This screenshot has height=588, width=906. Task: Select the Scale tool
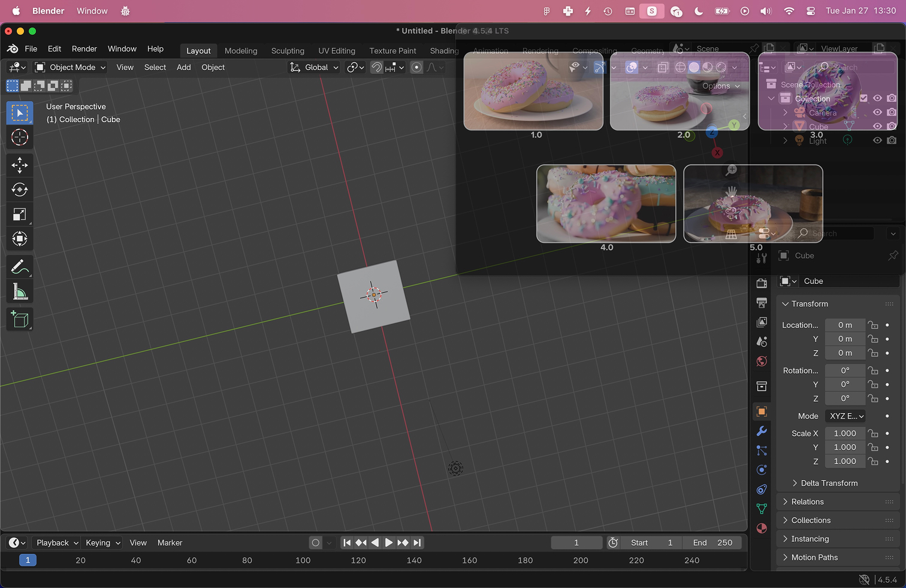coord(20,214)
